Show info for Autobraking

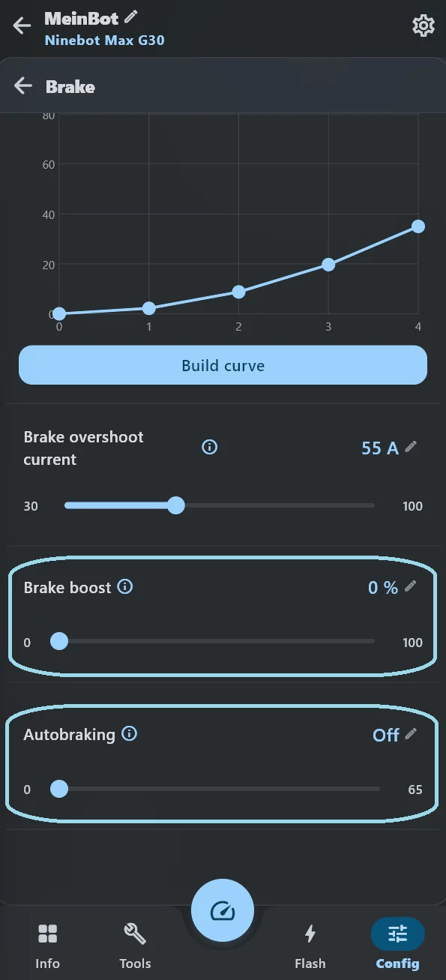(130, 734)
